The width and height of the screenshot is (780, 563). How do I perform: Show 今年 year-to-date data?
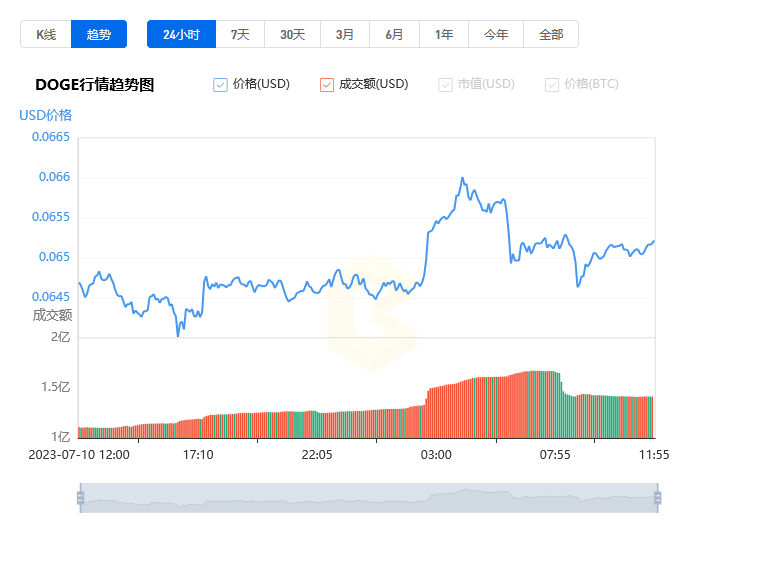point(496,34)
